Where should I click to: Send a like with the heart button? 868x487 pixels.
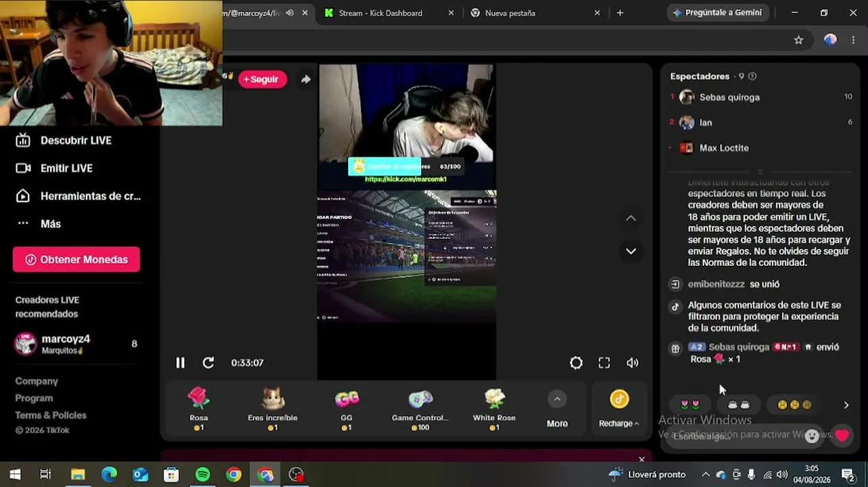click(x=842, y=436)
